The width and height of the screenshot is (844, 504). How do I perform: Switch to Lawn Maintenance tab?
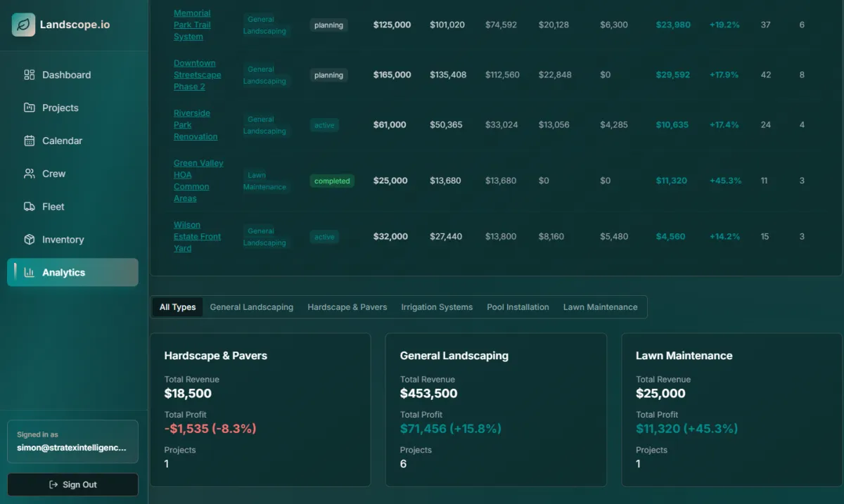tap(601, 307)
